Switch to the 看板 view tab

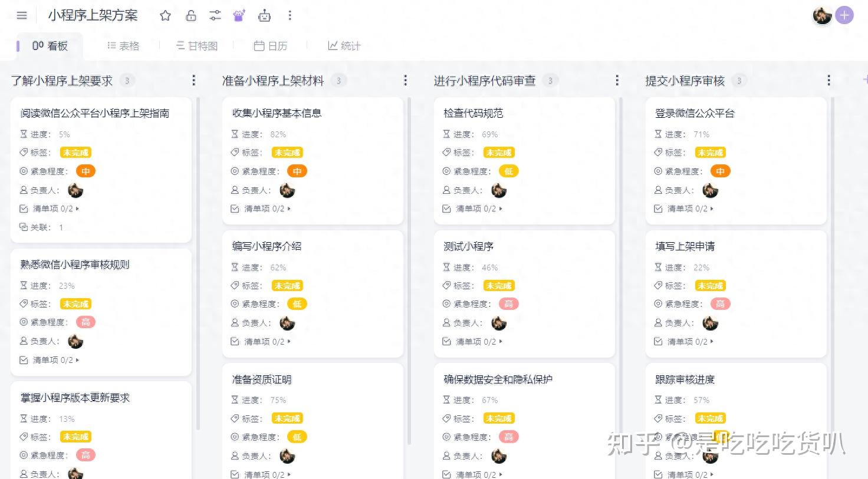point(50,46)
